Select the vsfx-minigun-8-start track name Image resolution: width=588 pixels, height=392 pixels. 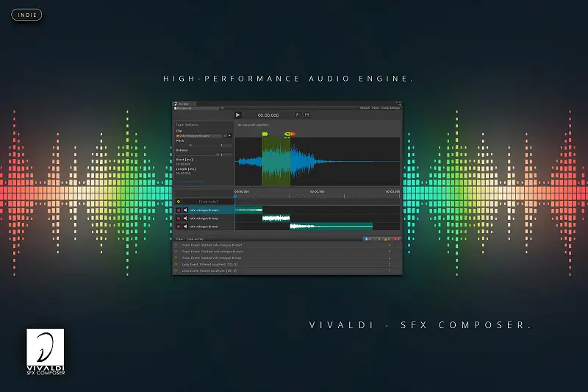(204, 210)
